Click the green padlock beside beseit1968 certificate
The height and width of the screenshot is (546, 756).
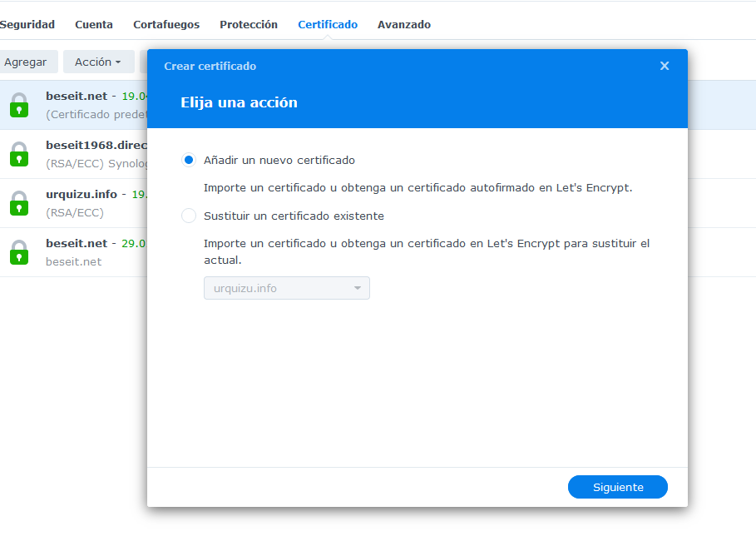pos(19,154)
